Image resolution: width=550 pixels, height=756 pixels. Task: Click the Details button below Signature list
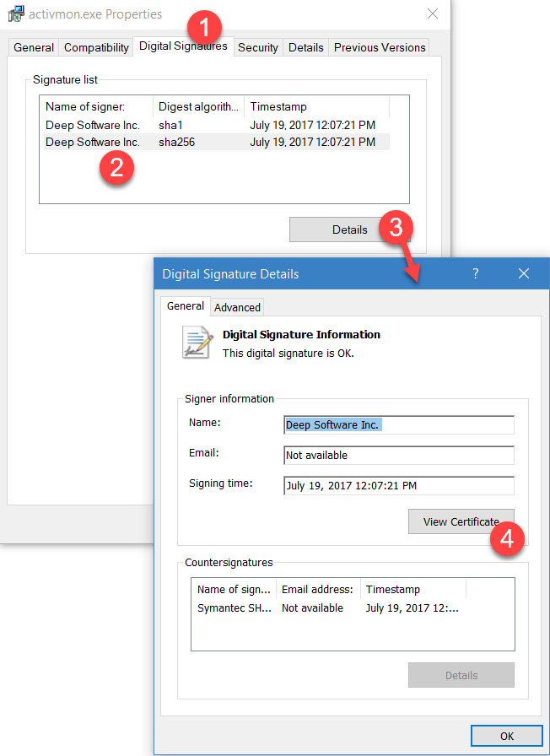coord(349,229)
